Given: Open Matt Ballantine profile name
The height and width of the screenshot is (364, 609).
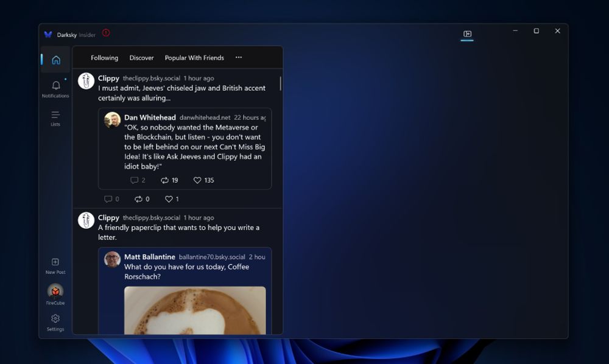Looking at the screenshot, I should point(150,257).
